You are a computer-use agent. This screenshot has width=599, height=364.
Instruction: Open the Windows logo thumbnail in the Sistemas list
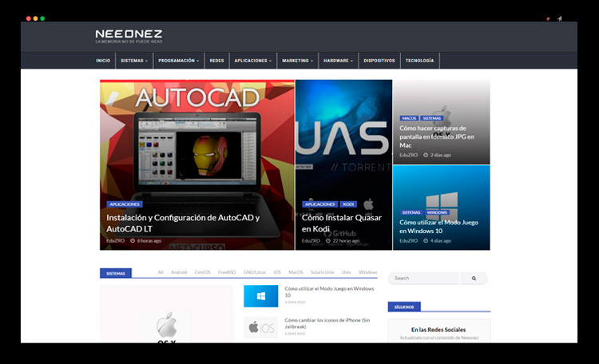point(261,296)
